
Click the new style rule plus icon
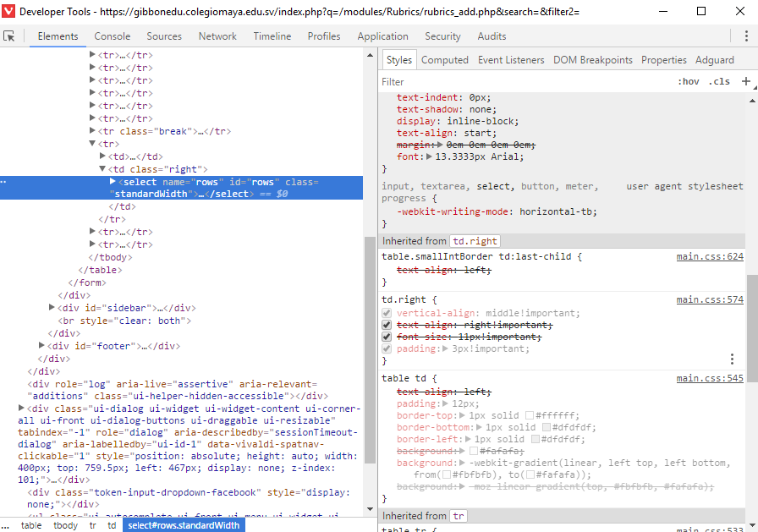pyautogui.click(x=746, y=81)
